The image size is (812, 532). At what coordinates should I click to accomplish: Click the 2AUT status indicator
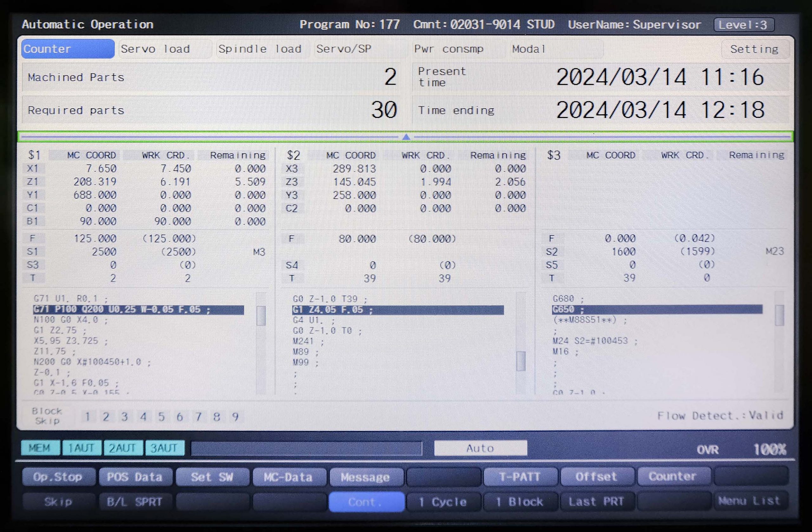[122, 448]
